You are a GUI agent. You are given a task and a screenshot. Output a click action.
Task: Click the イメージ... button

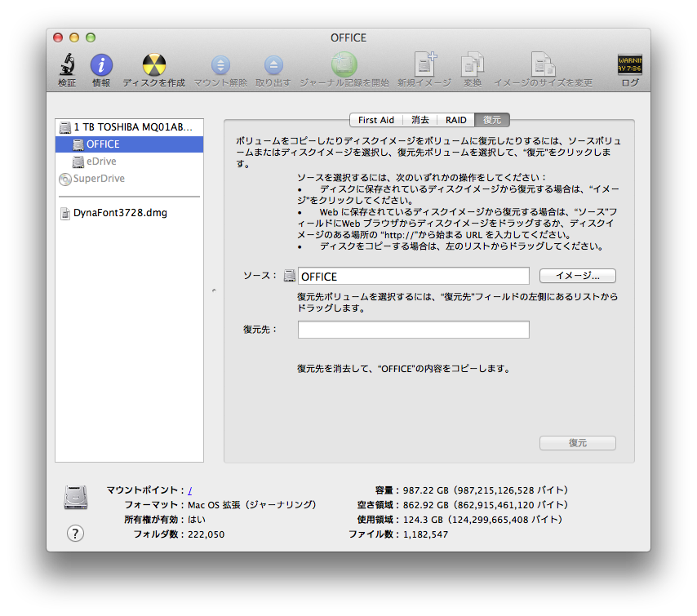[577, 276]
